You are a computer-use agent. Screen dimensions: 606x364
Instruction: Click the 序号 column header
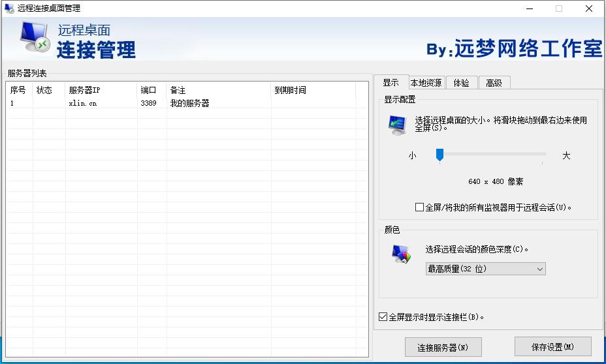click(20, 90)
